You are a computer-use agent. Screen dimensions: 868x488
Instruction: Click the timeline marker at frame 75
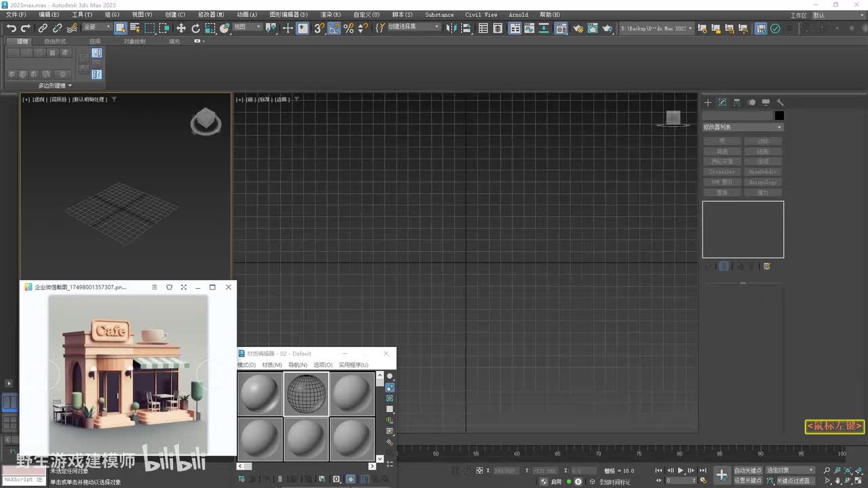pyautogui.click(x=639, y=453)
